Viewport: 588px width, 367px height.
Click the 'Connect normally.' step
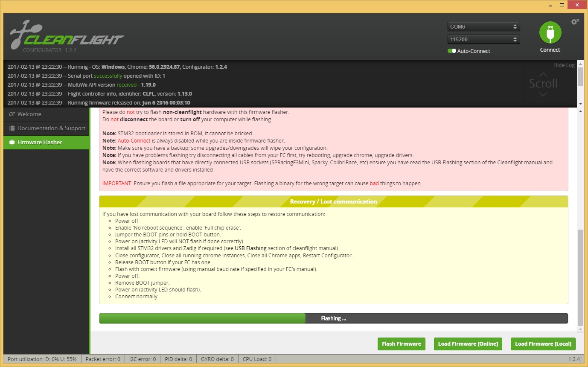click(x=137, y=296)
